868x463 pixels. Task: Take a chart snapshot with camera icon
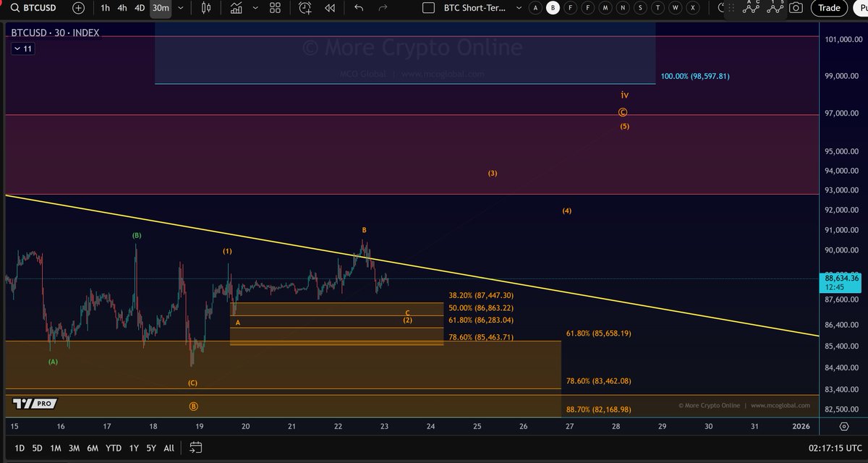[796, 8]
